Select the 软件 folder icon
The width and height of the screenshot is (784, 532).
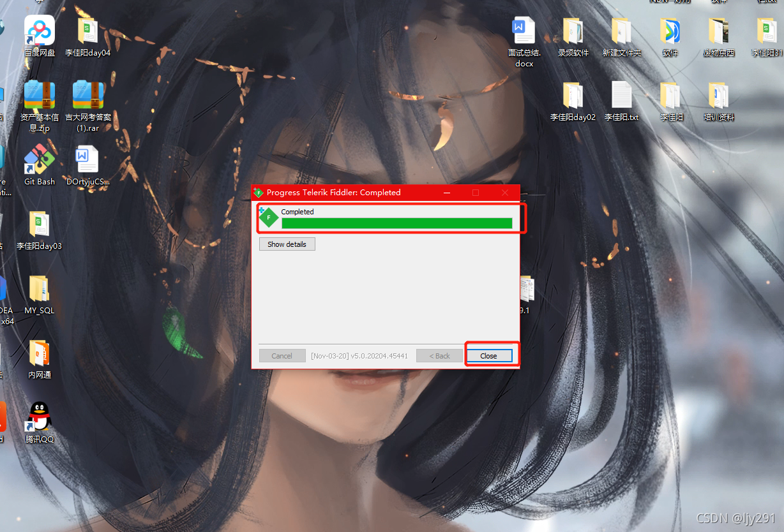[670, 36]
